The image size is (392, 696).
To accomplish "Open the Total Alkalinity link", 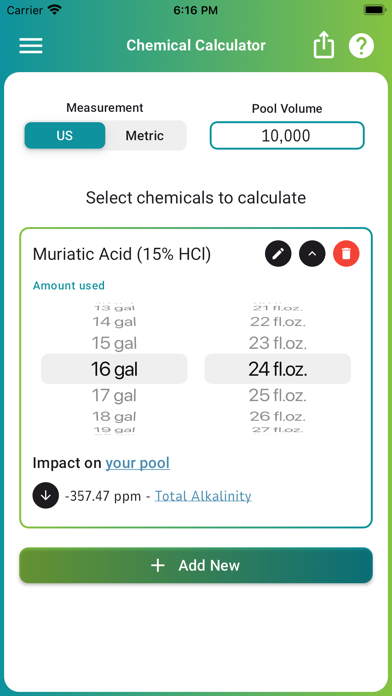I will (x=203, y=496).
